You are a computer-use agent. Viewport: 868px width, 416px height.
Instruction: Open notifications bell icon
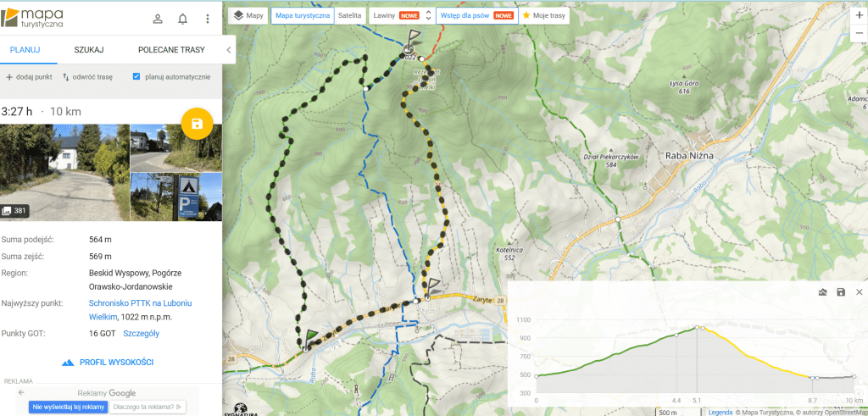(x=183, y=19)
